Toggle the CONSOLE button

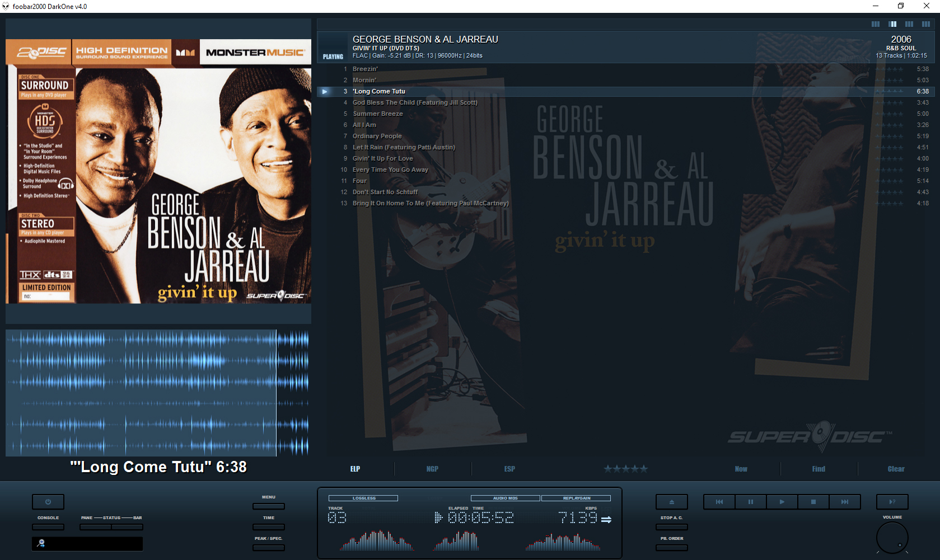(x=48, y=527)
